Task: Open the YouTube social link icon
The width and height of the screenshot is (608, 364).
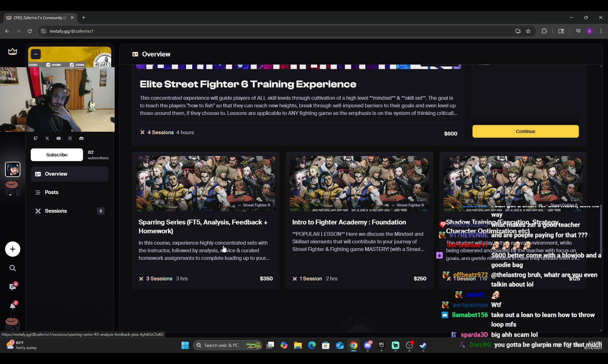Action: (x=58, y=138)
